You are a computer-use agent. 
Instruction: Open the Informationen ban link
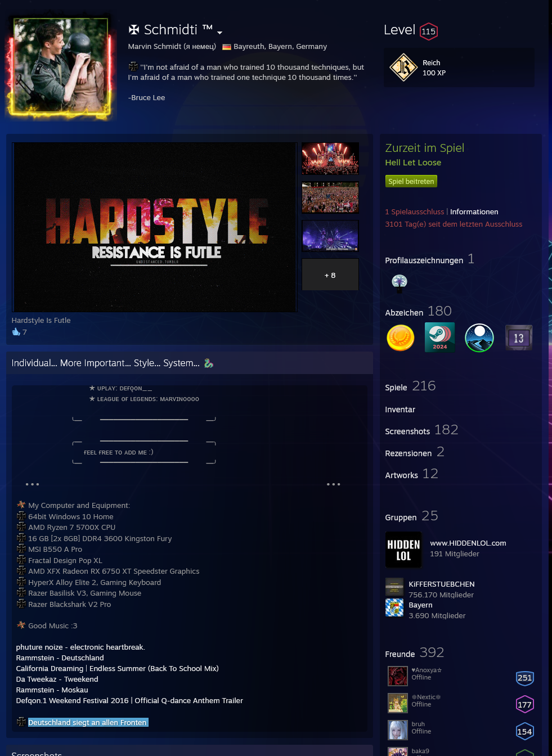474,212
